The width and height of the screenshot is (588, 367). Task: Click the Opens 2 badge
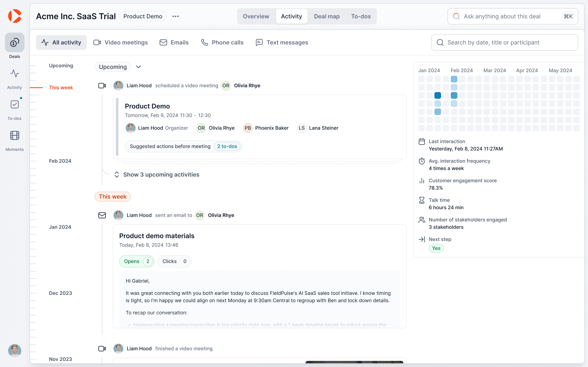137,261
